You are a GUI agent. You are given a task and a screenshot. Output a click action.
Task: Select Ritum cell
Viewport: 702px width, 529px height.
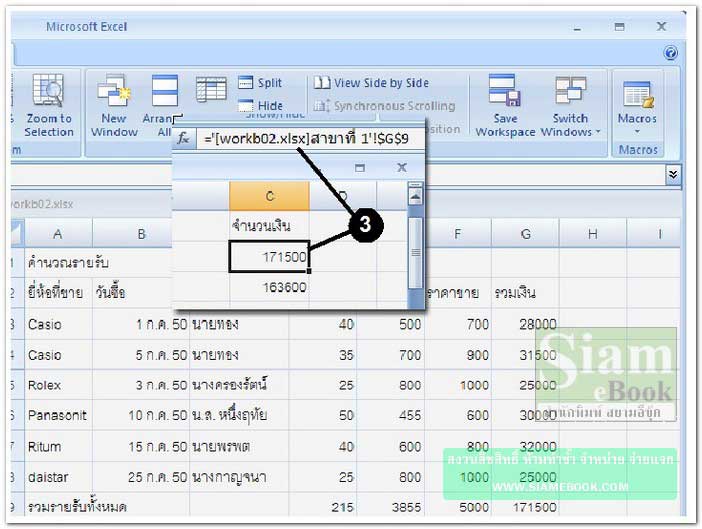pos(58,446)
